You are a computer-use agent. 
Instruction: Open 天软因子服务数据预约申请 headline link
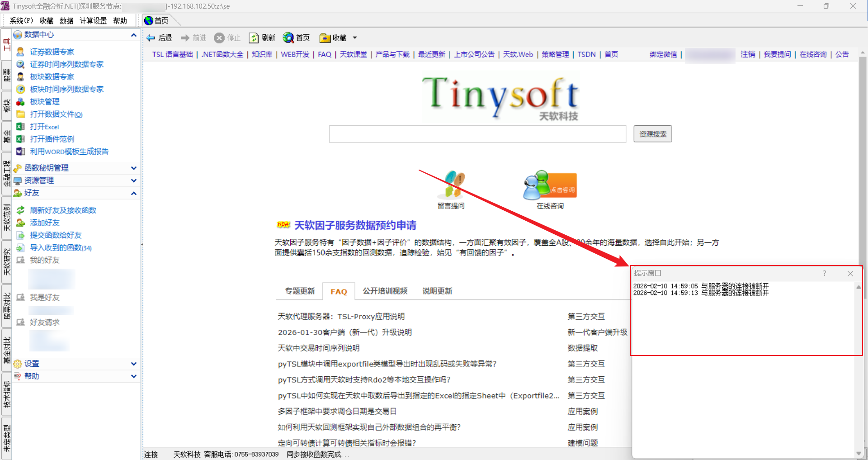355,225
